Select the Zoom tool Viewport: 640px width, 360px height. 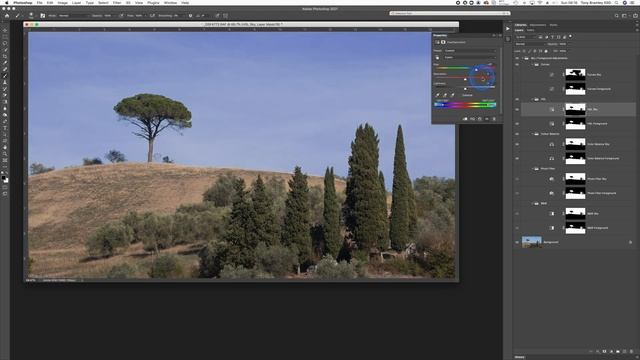coord(5,154)
